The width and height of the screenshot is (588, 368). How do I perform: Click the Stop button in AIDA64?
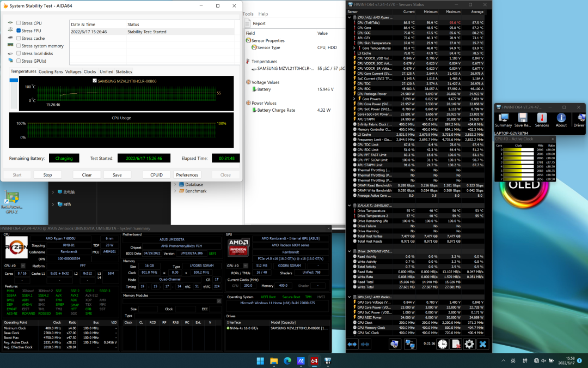(x=47, y=175)
